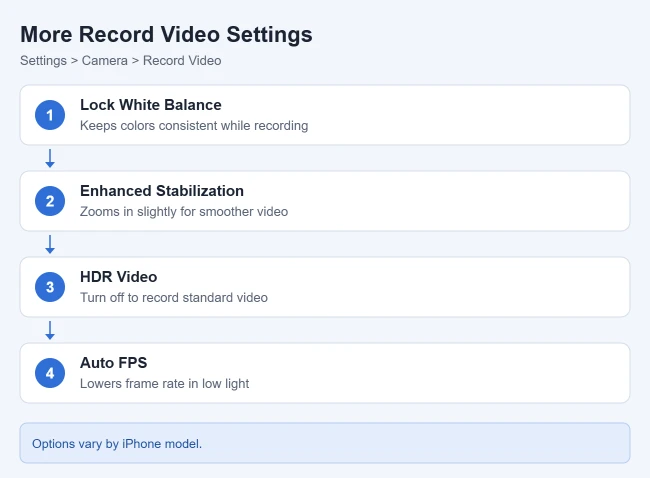Select Record Video in the breadcrumb
Image resolution: width=650 pixels, height=478 pixels.
click(x=182, y=61)
